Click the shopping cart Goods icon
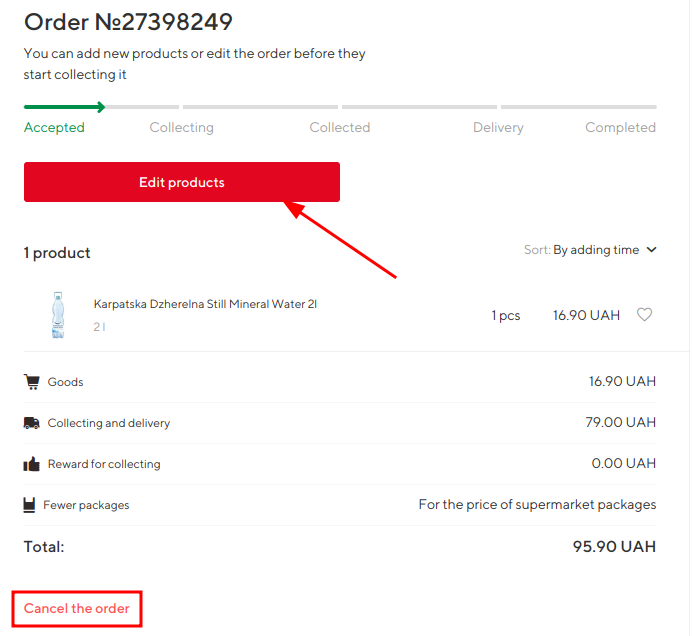Screen dimensions: 692x636 click(32, 382)
